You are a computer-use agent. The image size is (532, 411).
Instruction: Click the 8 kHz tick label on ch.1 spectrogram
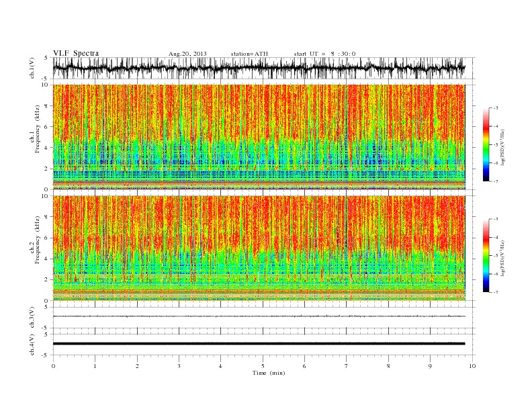[47, 106]
